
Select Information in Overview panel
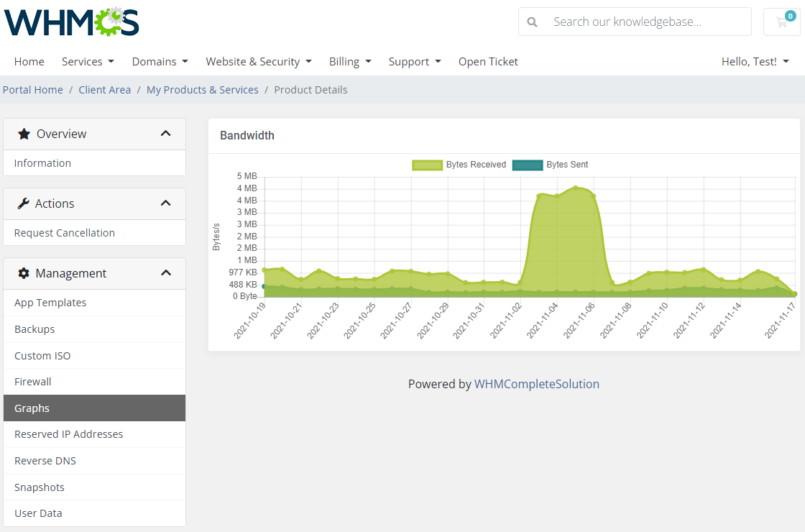coord(94,163)
